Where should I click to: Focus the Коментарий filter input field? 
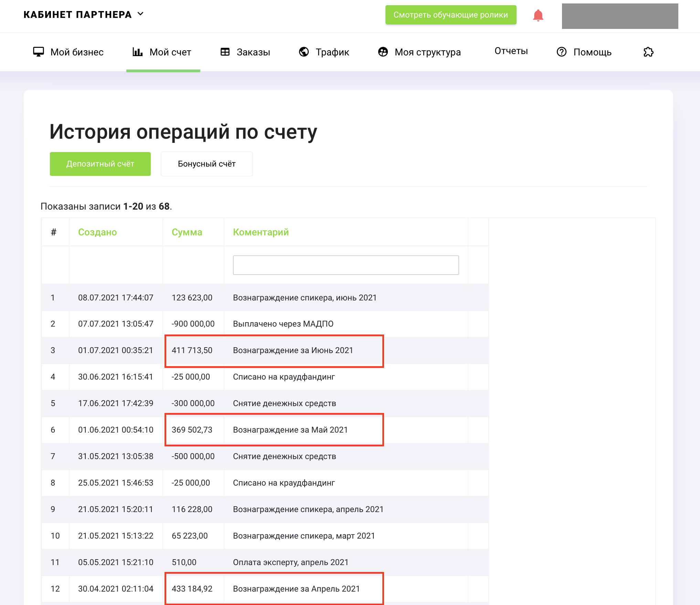(346, 265)
